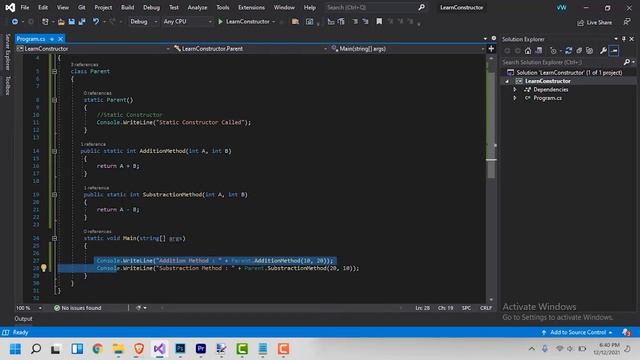Open the Debug menu
The image size is (640, 360).
coord(151,7)
